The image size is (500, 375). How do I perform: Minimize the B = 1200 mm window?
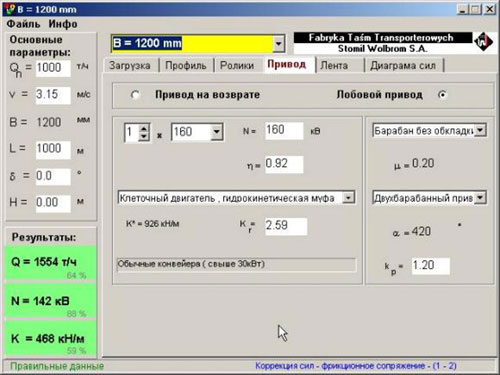click(x=462, y=9)
